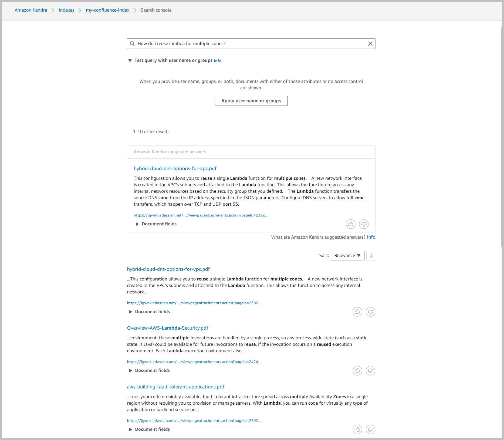Screen dimensions: 504x440
Task: Visit atlassian URL for Lambda Security result
Action: pyautogui.click(x=194, y=362)
